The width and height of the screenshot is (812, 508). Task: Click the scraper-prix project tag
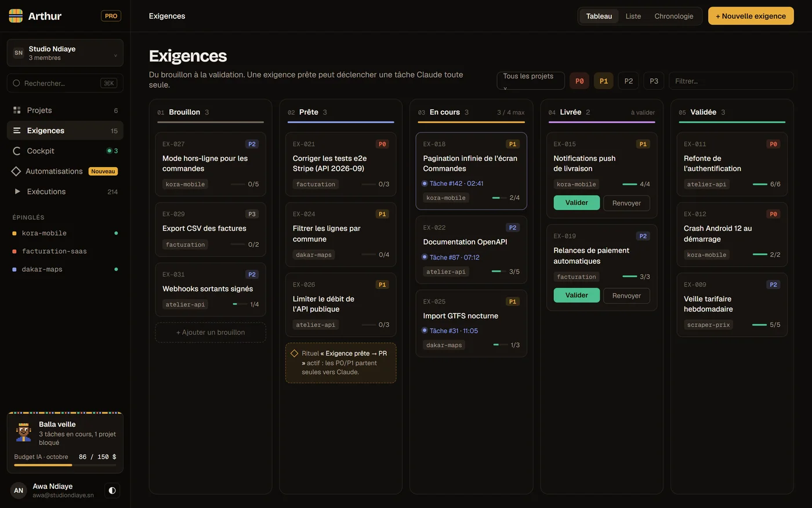(x=708, y=325)
